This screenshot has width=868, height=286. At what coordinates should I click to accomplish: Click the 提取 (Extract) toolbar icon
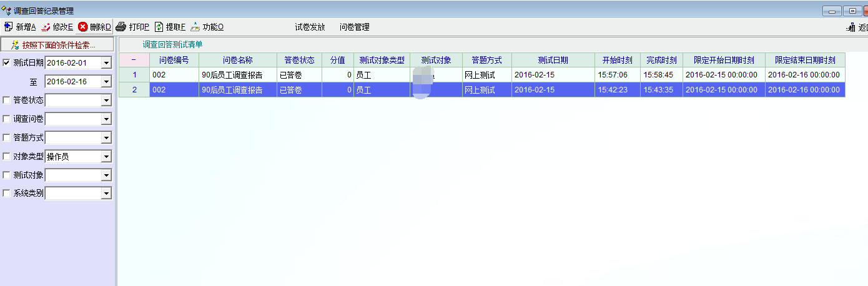point(159,27)
